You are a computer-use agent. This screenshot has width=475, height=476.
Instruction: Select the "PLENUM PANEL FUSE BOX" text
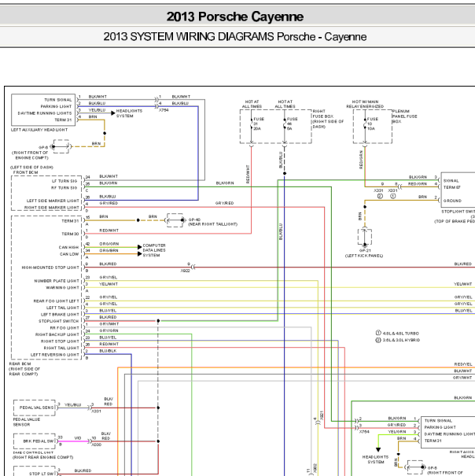point(404,116)
